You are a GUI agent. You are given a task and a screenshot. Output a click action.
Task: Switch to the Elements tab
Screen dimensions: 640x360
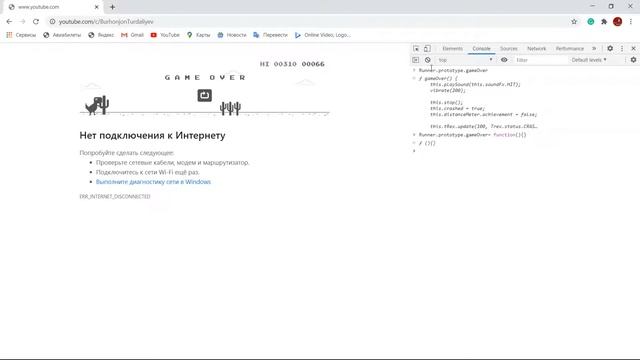pyautogui.click(x=453, y=49)
